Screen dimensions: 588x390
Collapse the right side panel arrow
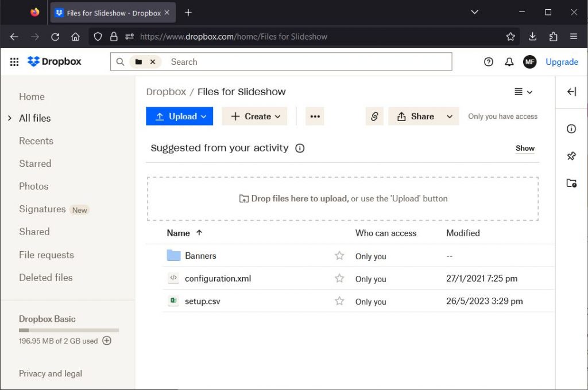(x=571, y=92)
